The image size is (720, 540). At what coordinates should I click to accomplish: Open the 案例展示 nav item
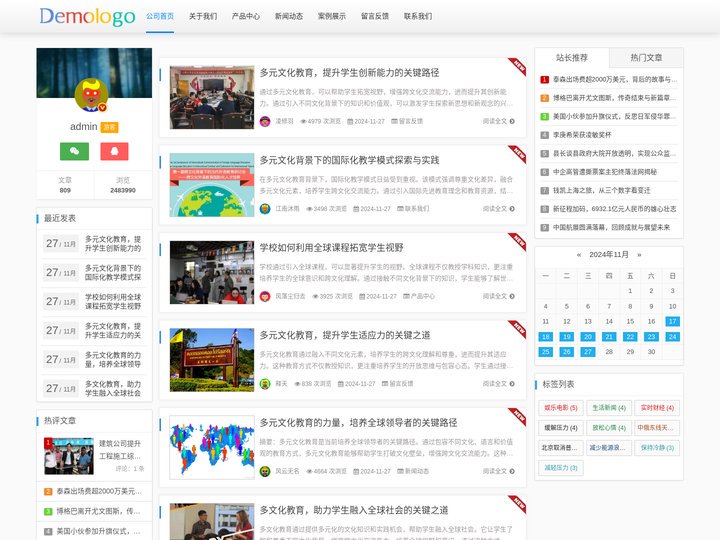(332, 16)
